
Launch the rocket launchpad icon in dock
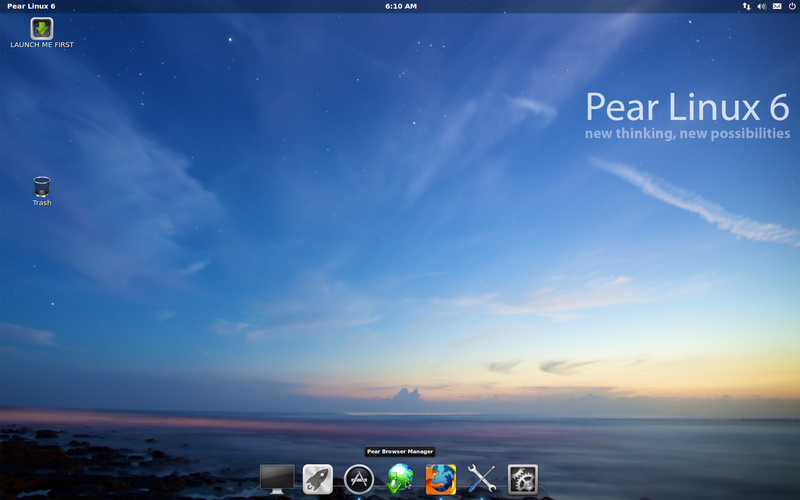318,479
